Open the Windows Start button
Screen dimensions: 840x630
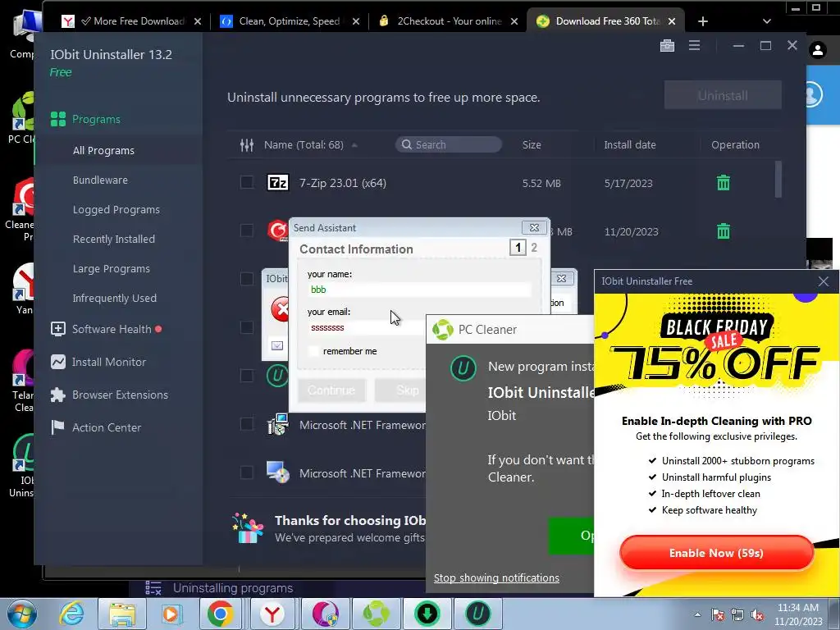click(x=21, y=614)
